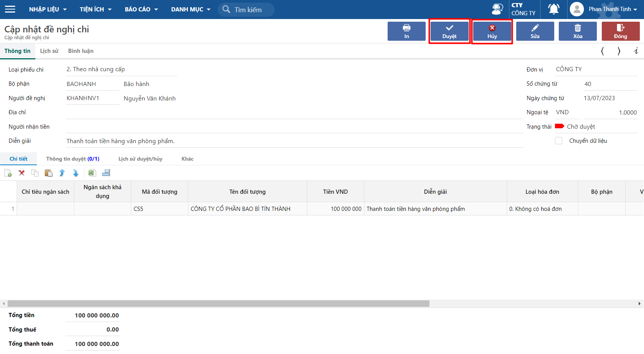Open the Phan Thanh Tịnh user dropdown
Viewport: 644px width, 354px height.
coord(612,9)
